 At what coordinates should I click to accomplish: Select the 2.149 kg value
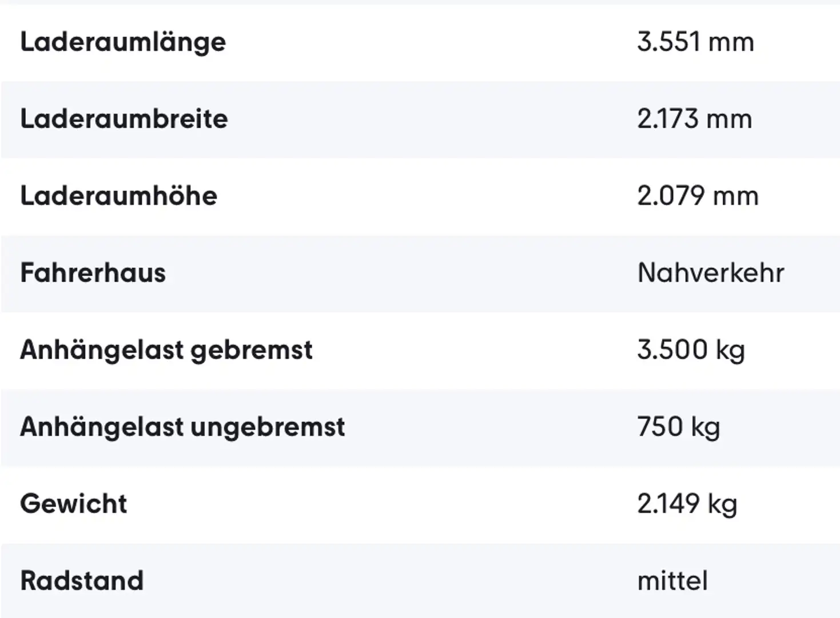click(x=687, y=504)
